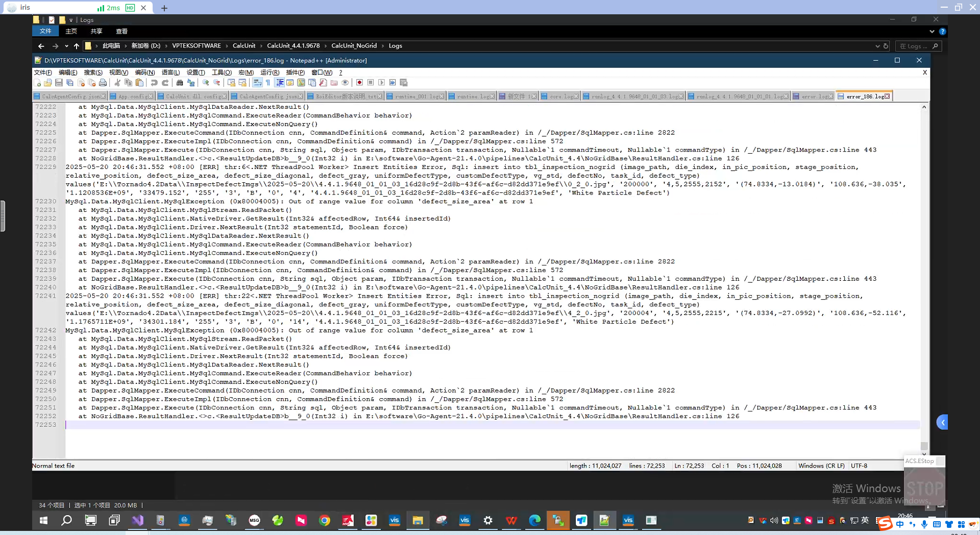Click VPTEKSOFTWARE in the breadcrumb path
The height and width of the screenshot is (535, 980).
(x=196, y=46)
